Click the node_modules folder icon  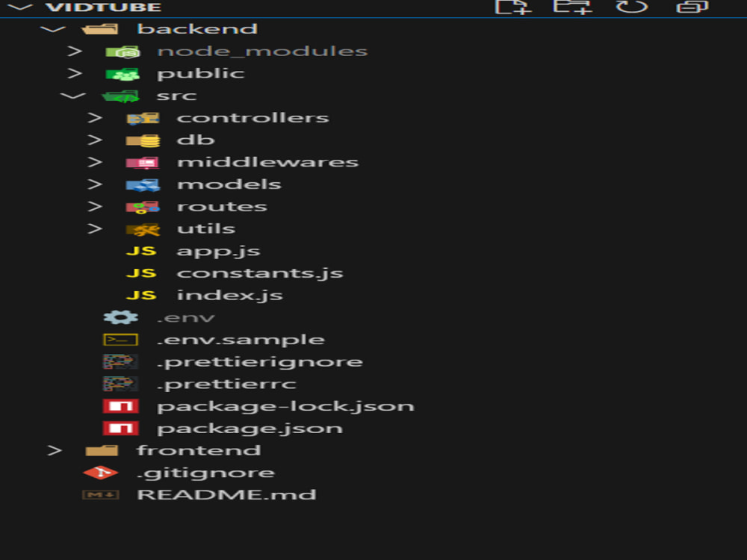pos(123,52)
